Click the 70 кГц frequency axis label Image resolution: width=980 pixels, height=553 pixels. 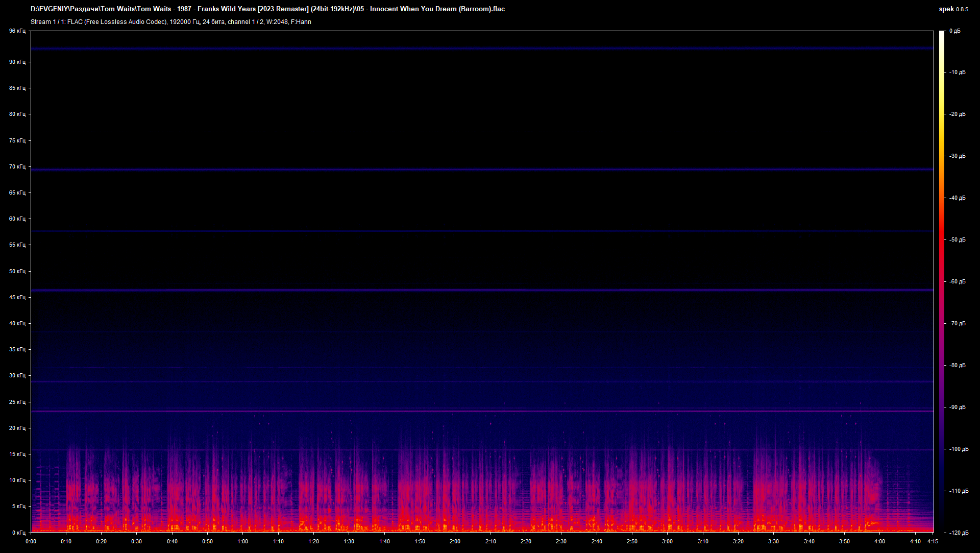17,166
